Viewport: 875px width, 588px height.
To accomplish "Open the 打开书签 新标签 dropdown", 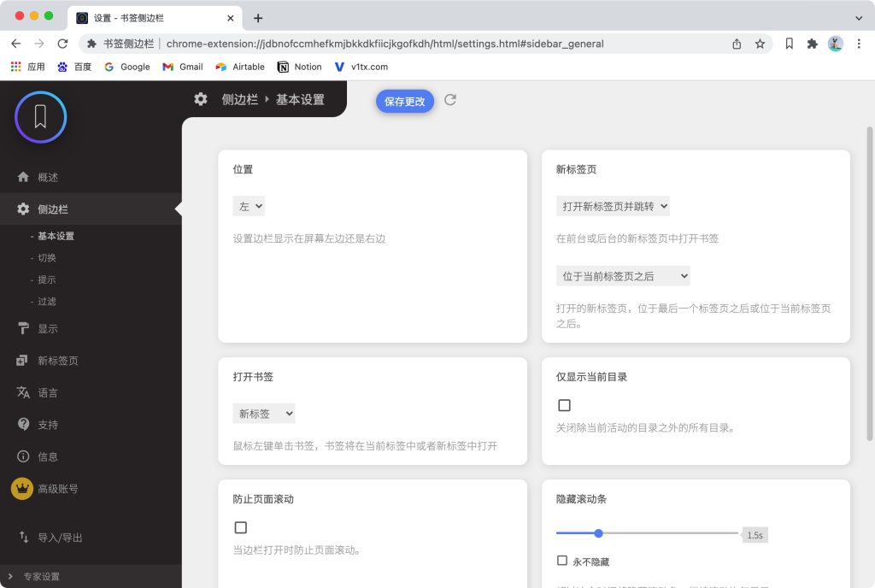I will (264, 414).
